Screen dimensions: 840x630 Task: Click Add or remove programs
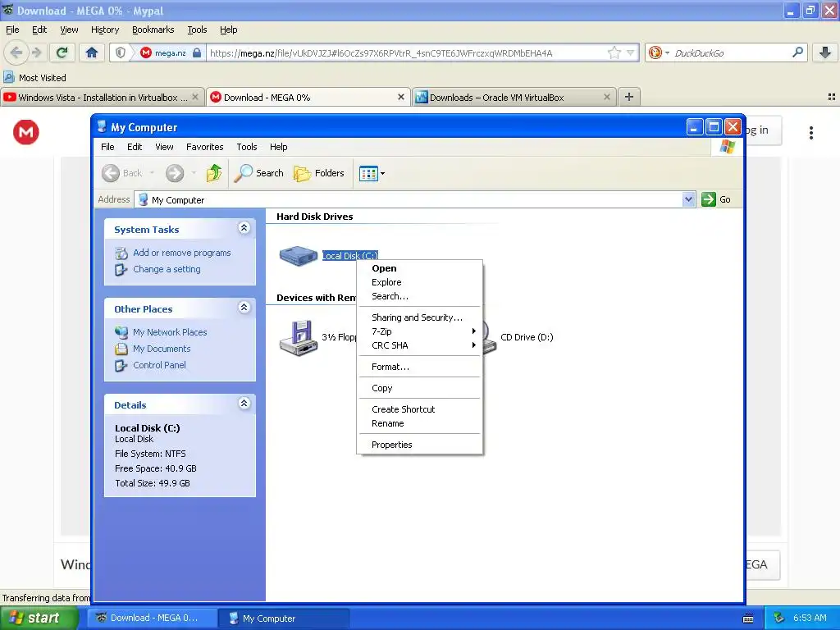pos(181,253)
